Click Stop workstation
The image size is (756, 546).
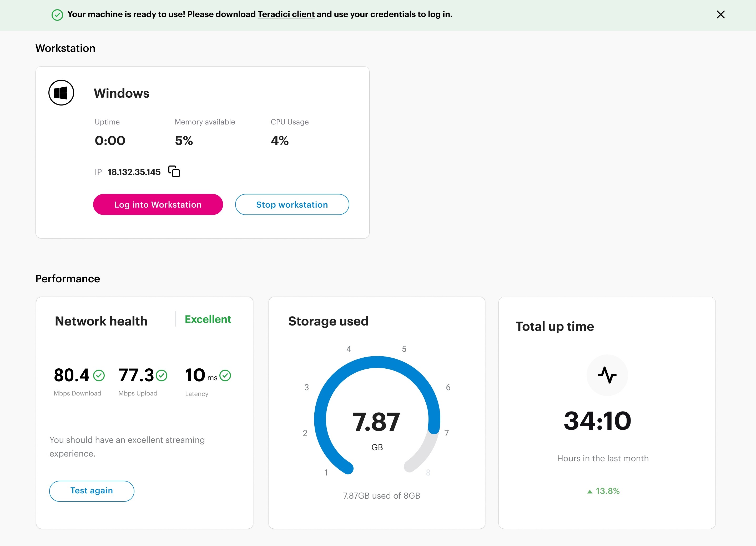(x=292, y=204)
